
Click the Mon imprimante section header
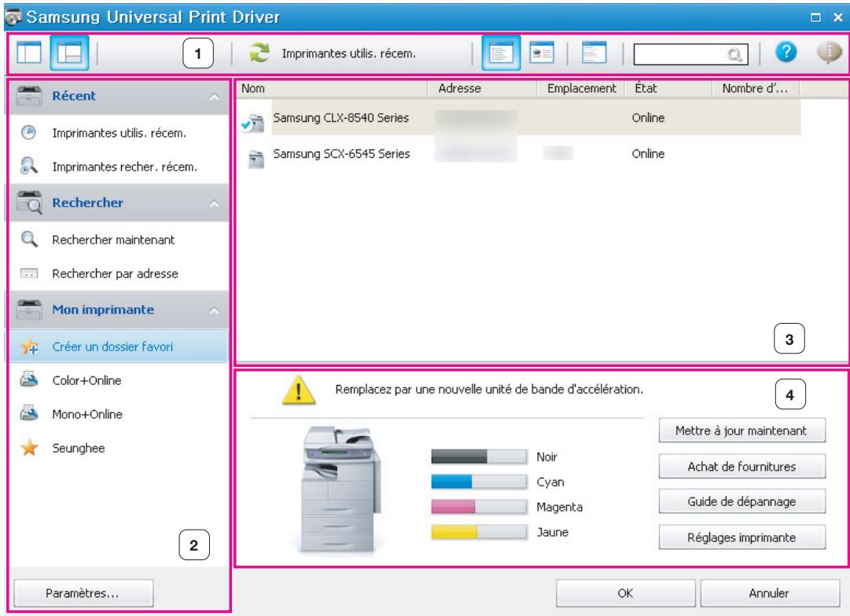pyautogui.click(x=118, y=310)
